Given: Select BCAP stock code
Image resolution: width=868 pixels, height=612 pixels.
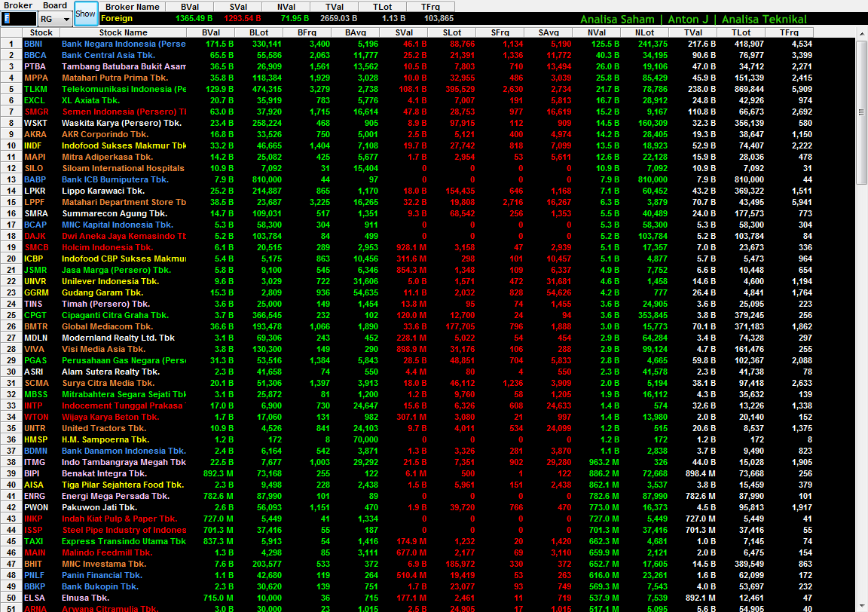Looking at the screenshot, I should 35,225.
